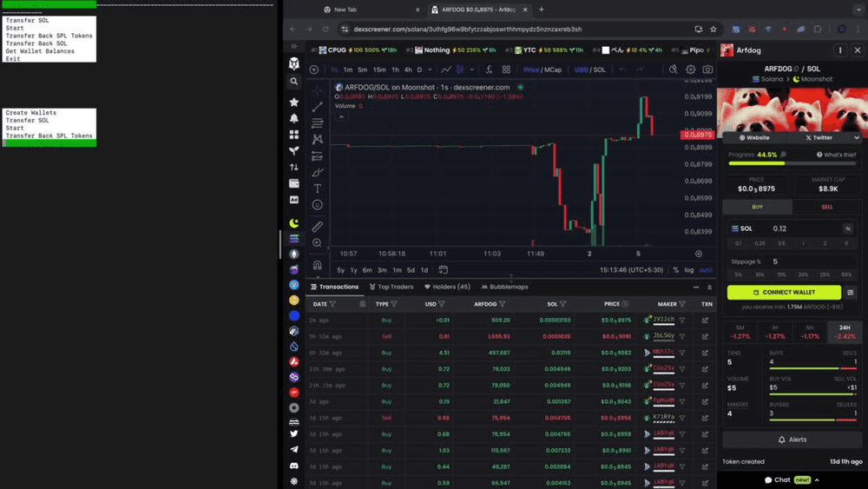The height and width of the screenshot is (489, 868).
Task: Select the ruler measure tool
Action: (x=317, y=227)
